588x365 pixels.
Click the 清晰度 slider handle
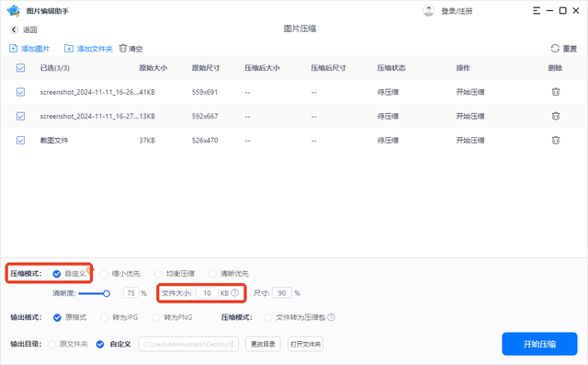coord(107,293)
